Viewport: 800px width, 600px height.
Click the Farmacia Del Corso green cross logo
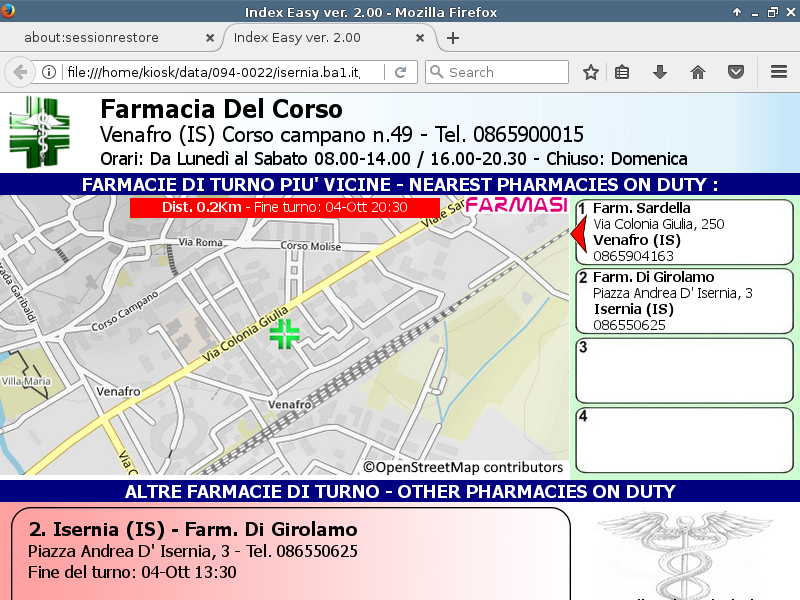(x=40, y=132)
